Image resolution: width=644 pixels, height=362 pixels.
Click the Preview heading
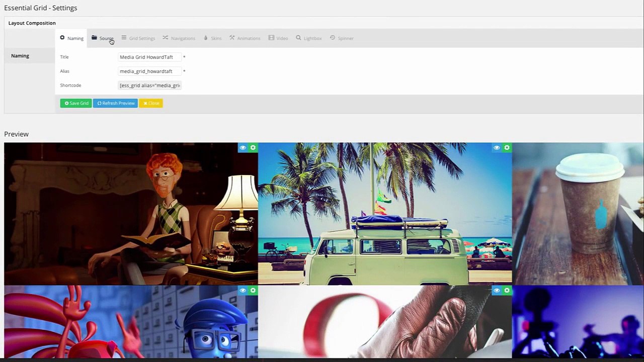(16, 134)
